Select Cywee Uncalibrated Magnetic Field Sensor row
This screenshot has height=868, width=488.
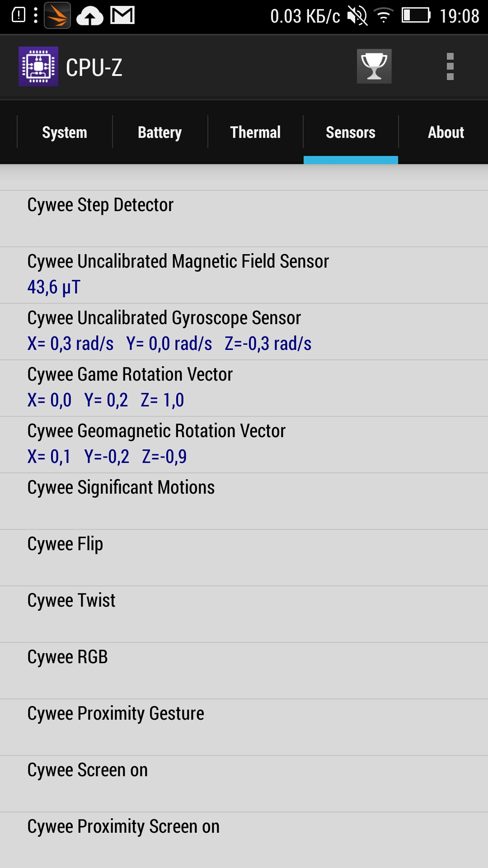[244, 275]
